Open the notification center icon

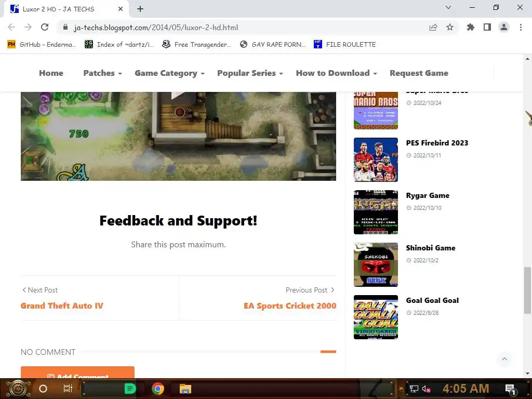[510, 389]
